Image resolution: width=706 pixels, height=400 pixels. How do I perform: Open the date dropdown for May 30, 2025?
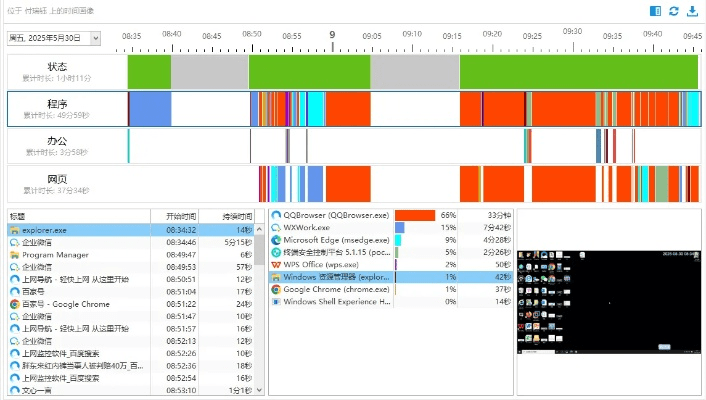(x=95, y=38)
